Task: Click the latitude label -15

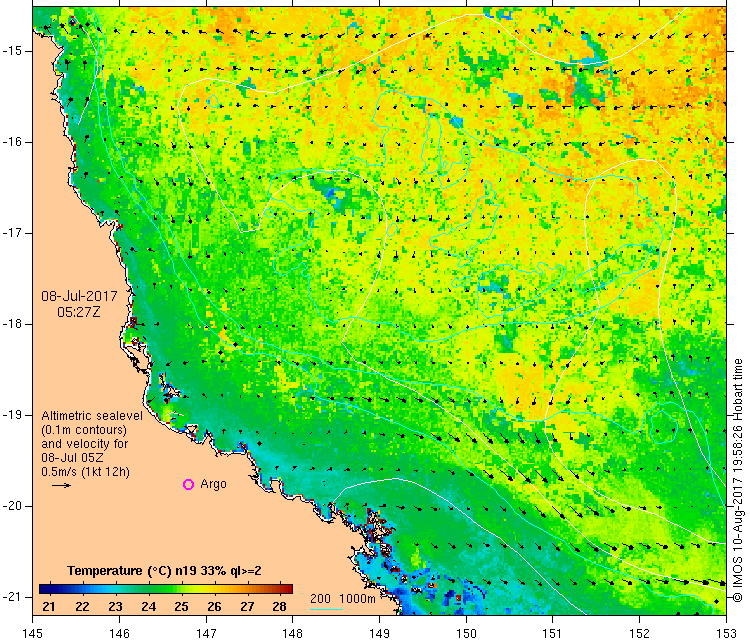Action: click(12, 51)
